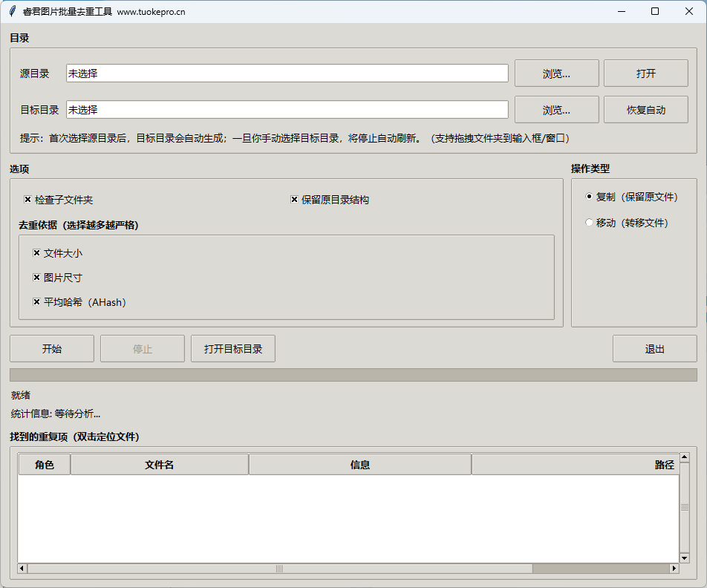Click the 信息 column header

pyautogui.click(x=359, y=465)
